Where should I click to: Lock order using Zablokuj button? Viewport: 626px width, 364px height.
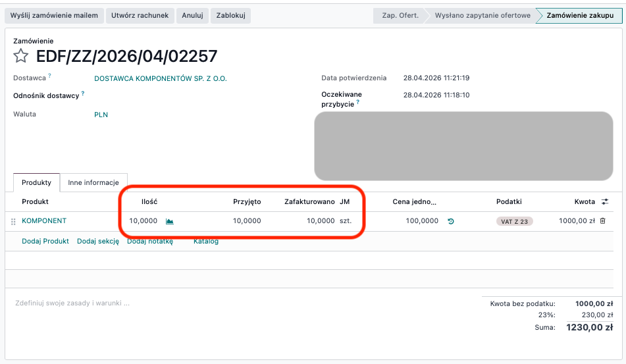pyautogui.click(x=230, y=15)
